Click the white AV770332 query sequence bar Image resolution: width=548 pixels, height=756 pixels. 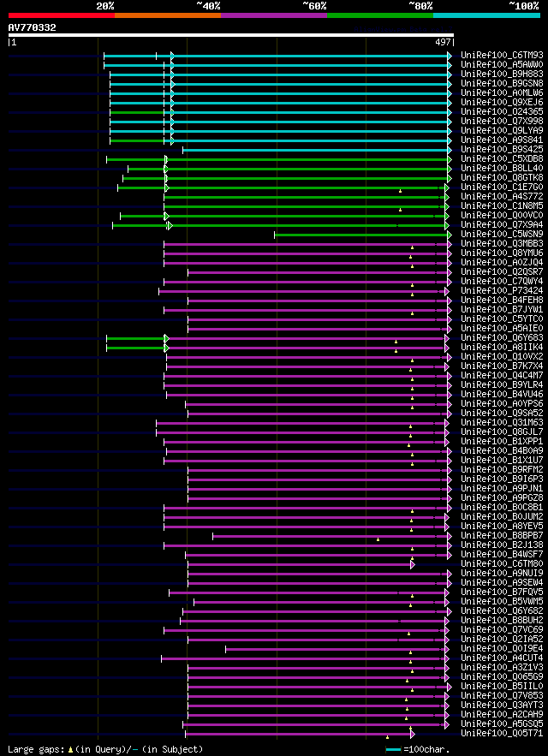[x=231, y=35]
